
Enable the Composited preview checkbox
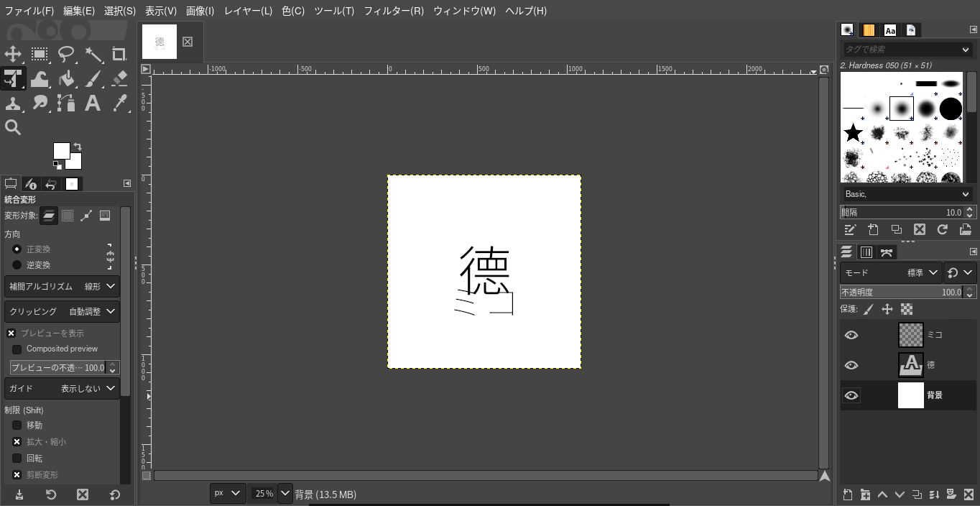[x=17, y=349]
